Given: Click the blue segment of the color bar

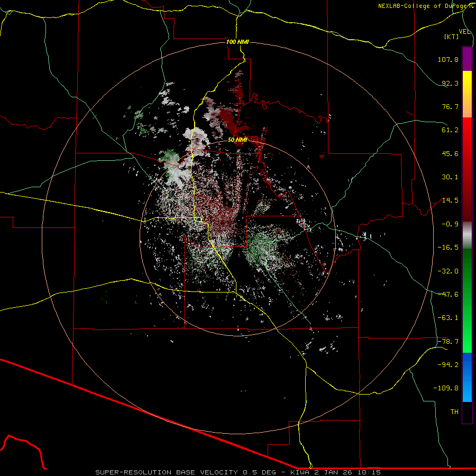Looking at the screenshot, I should point(467,377).
